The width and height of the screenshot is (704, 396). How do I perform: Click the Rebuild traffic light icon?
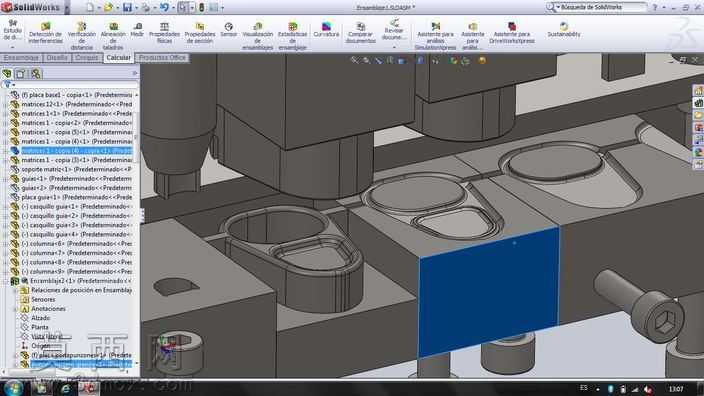coord(202,7)
